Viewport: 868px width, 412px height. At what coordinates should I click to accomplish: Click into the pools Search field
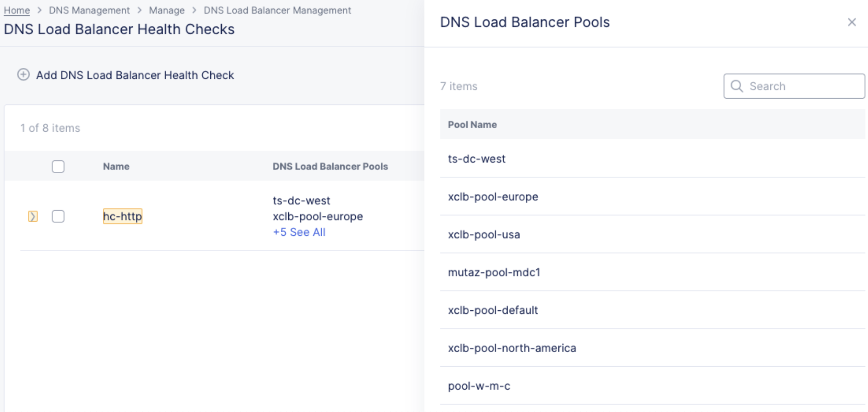tap(795, 86)
